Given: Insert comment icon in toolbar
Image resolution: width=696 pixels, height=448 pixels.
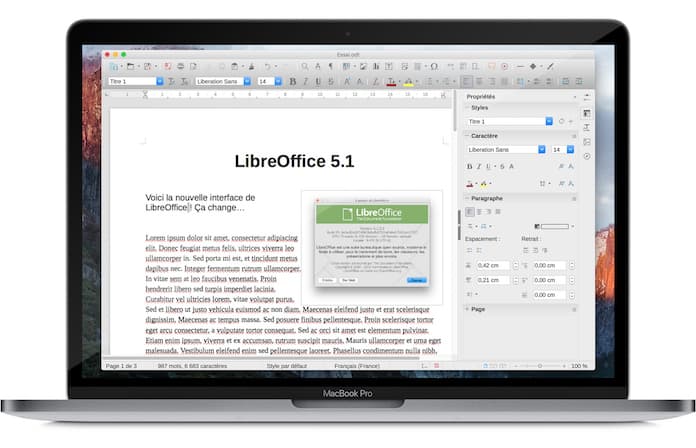Looking at the screenshot, I should pyautogui.click(x=491, y=67).
